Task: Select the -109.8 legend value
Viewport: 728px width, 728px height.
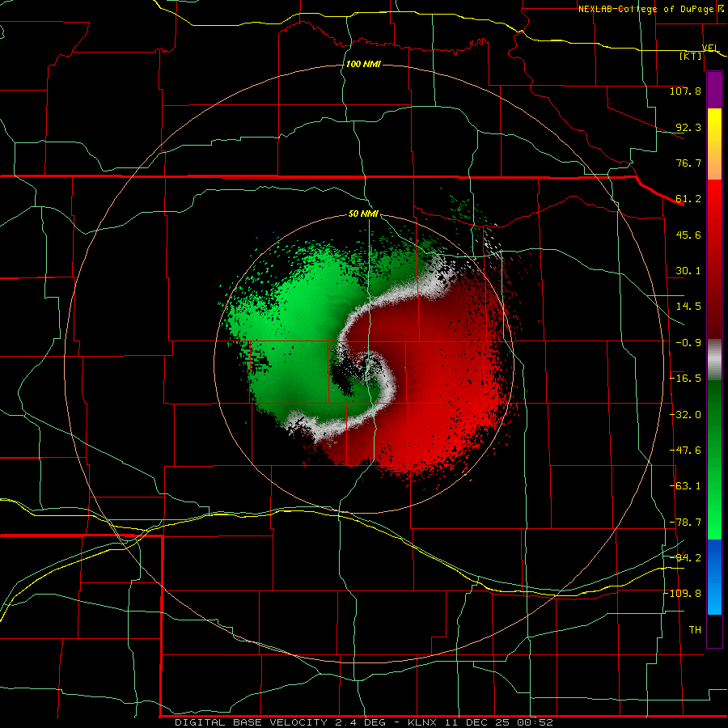Action: click(x=684, y=594)
